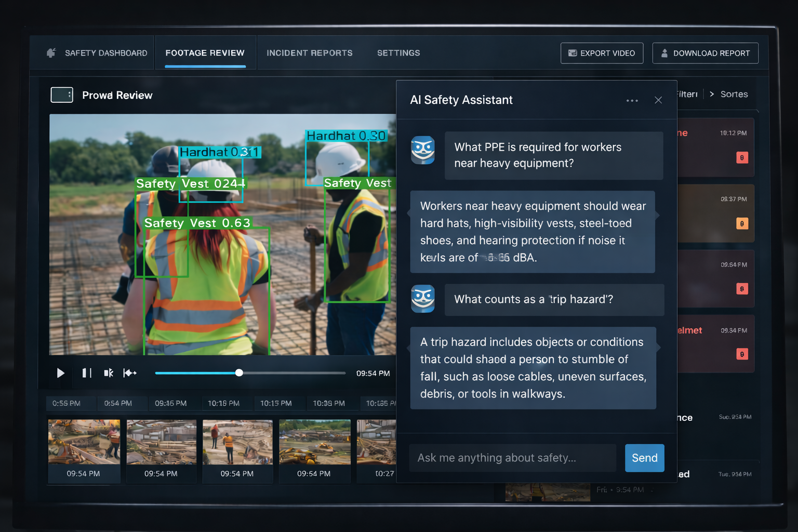The image size is (798, 532).
Task: Open the AI Safety Assistant options menu
Action: pyautogui.click(x=632, y=100)
